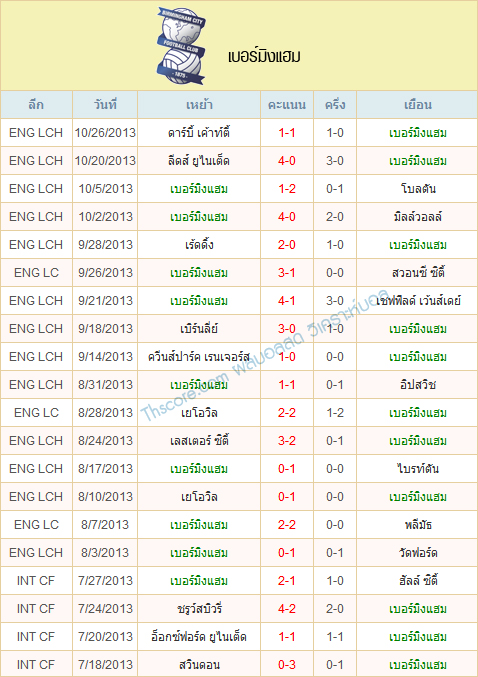Open home team ลีดส์ ยูไนเต็ด
This screenshot has height=677, width=478.
tap(199, 161)
